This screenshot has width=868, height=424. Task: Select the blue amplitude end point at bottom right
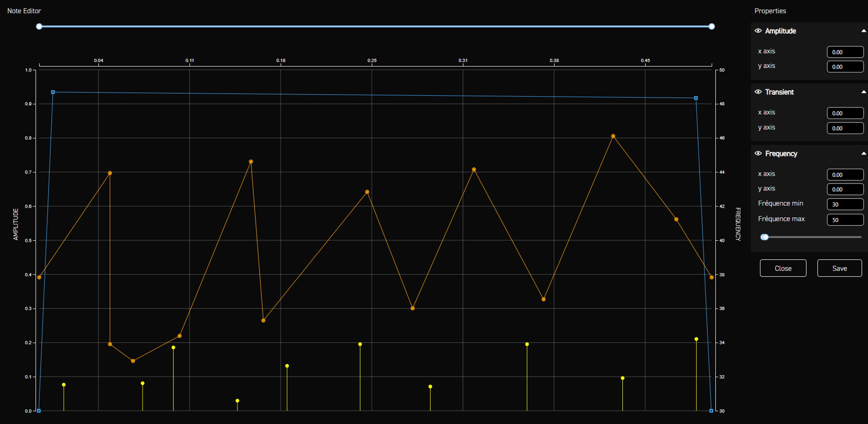(x=711, y=411)
